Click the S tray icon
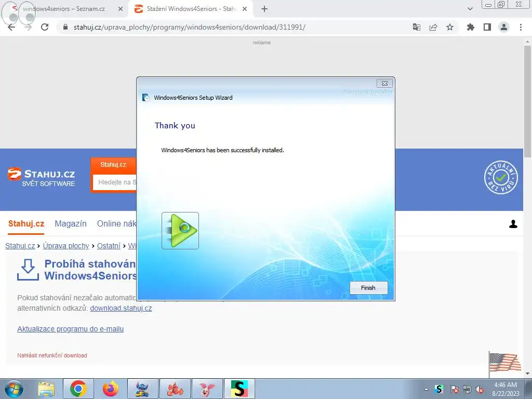Image resolution: width=532 pixels, height=399 pixels. tap(439, 389)
